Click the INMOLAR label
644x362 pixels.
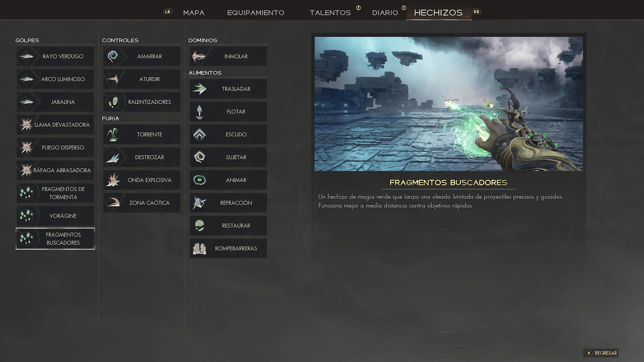(236, 56)
